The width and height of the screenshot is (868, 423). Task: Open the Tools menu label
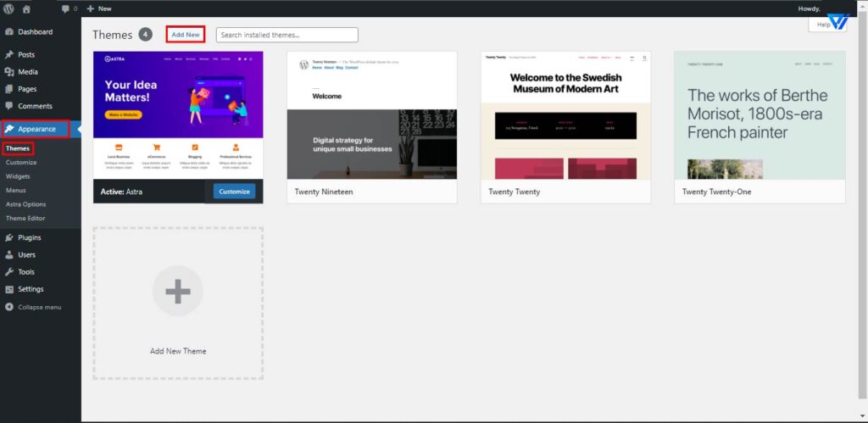coord(26,272)
